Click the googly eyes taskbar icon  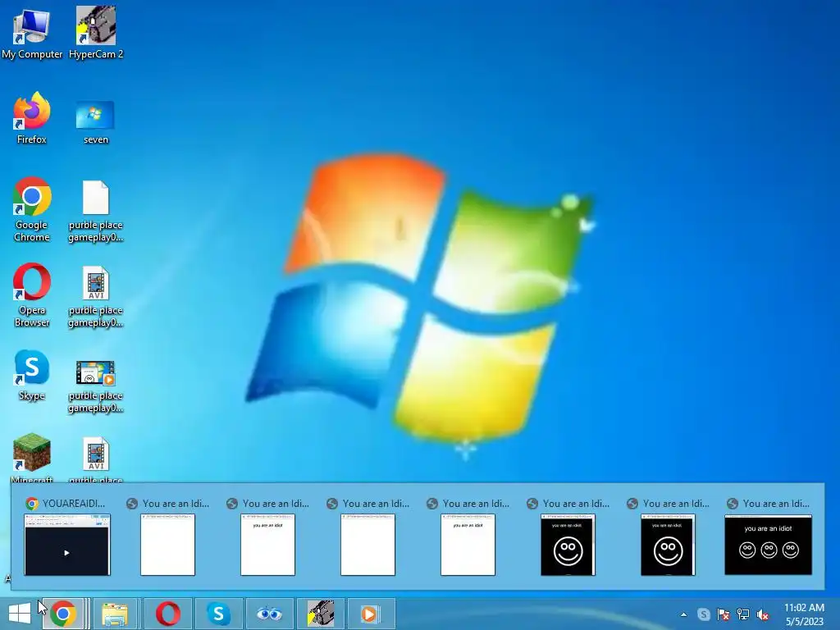click(269, 614)
